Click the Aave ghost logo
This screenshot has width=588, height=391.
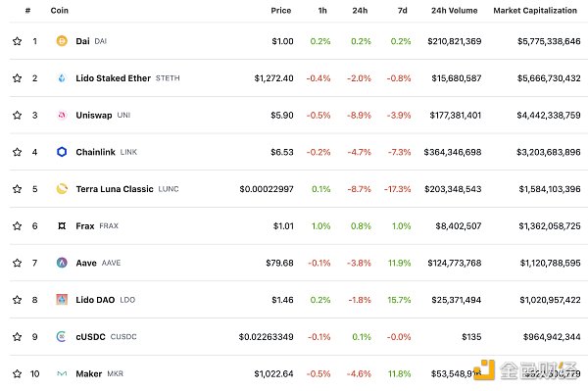62,263
